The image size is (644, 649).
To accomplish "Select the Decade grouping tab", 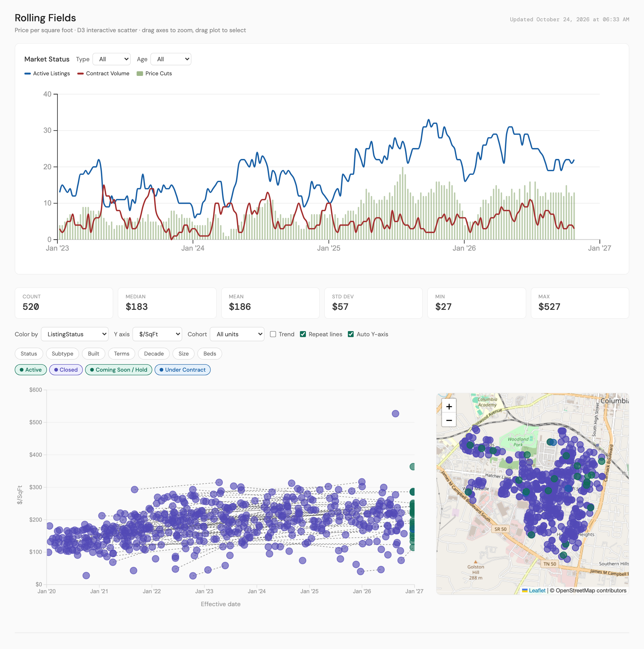I will (154, 354).
